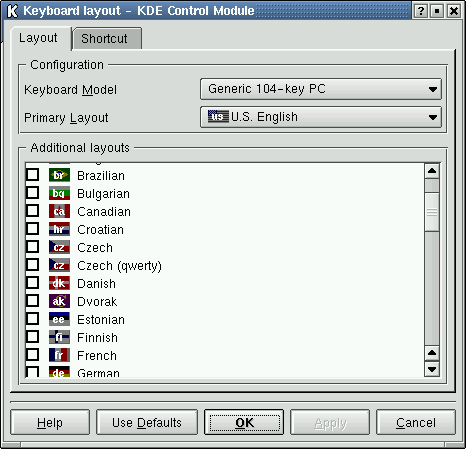
Task: Select the Croatian list entry text
Action: [x=100, y=230]
